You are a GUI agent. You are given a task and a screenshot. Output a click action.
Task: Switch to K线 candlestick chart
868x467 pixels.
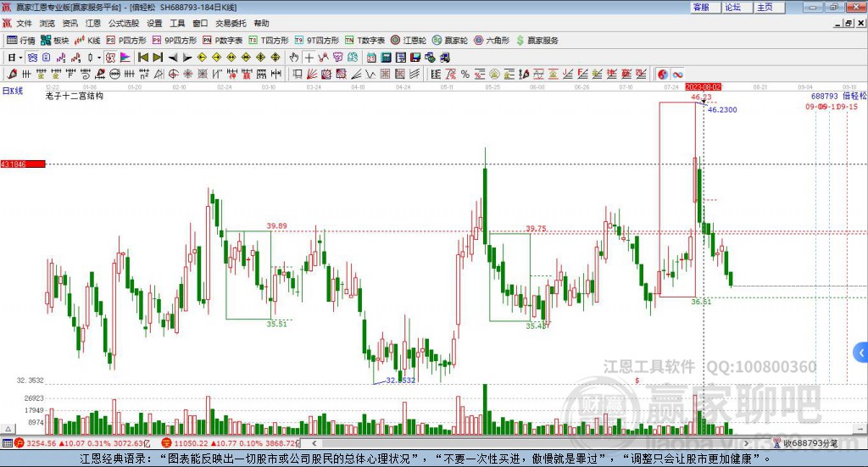[87, 41]
